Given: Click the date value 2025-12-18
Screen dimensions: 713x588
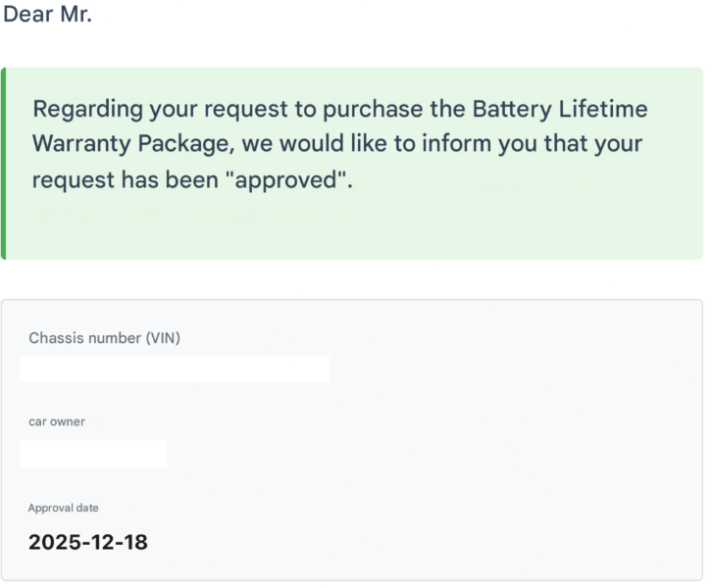Looking at the screenshot, I should pyautogui.click(x=88, y=542).
